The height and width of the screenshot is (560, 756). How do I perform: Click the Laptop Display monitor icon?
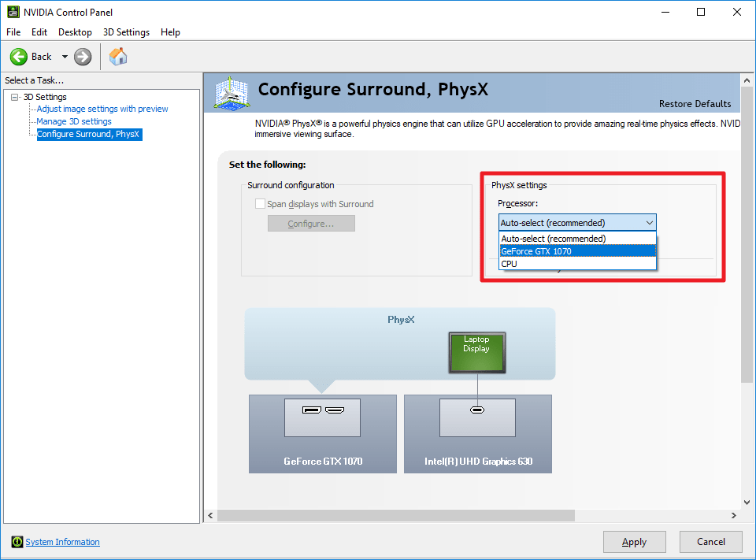(476, 351)
